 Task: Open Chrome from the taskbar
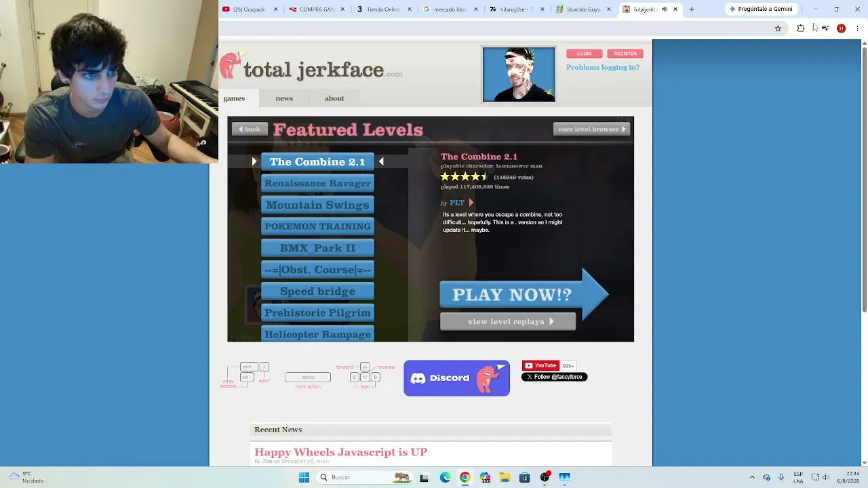point(465,477)
